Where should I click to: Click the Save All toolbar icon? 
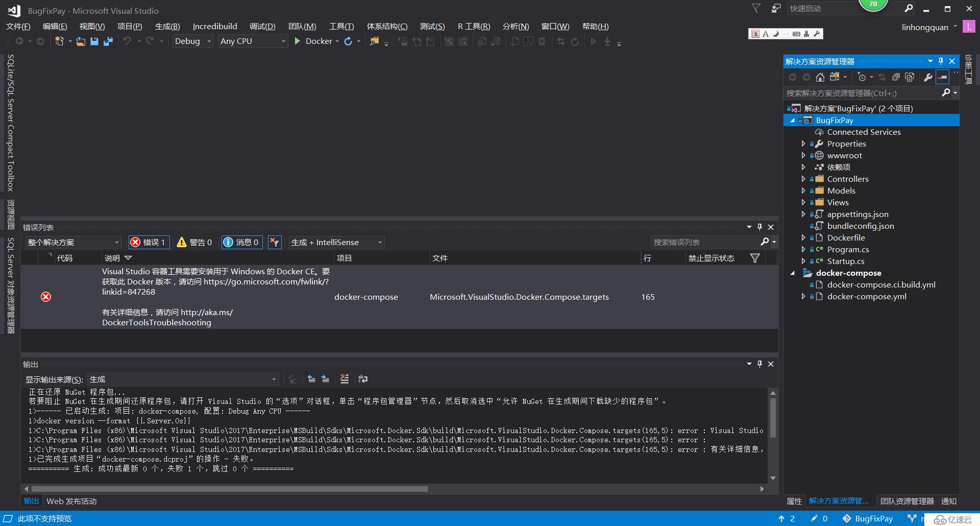click(x=108, y=41)
